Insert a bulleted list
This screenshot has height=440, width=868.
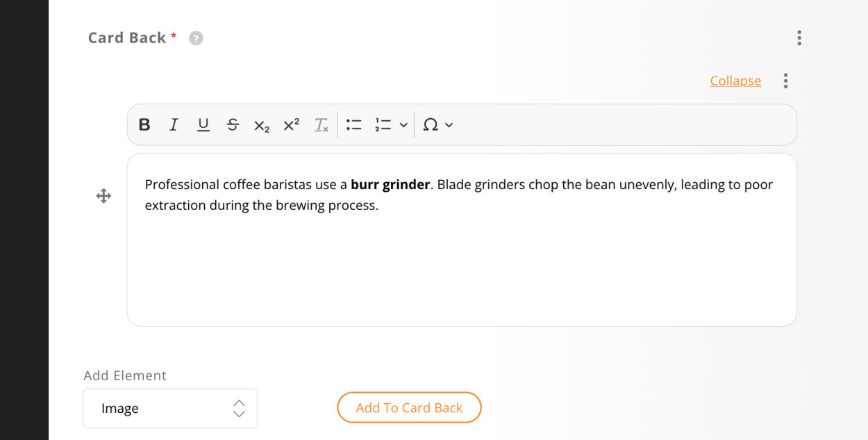click(353, 124)
